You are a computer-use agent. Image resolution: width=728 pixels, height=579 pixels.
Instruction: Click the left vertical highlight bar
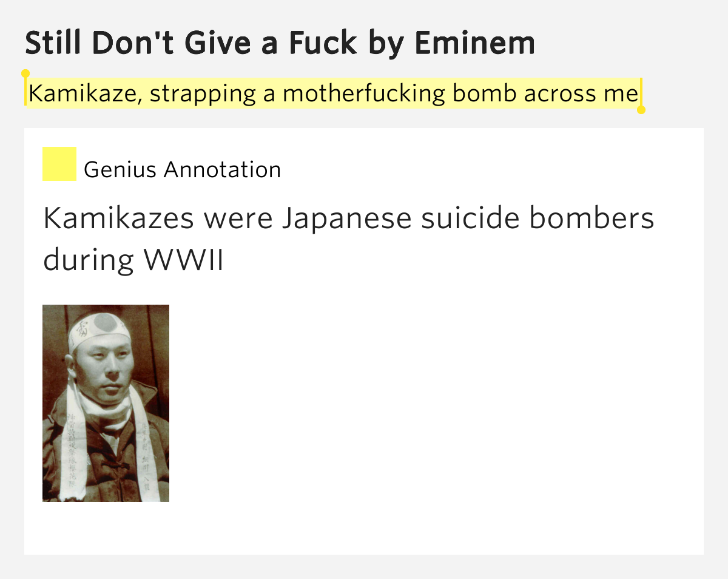(x=25, y=92)
